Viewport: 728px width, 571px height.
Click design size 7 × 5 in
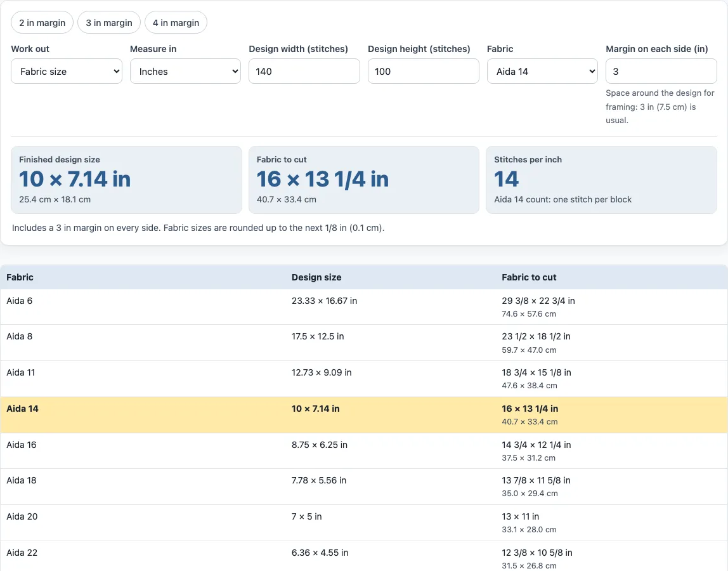pos(307,516)
